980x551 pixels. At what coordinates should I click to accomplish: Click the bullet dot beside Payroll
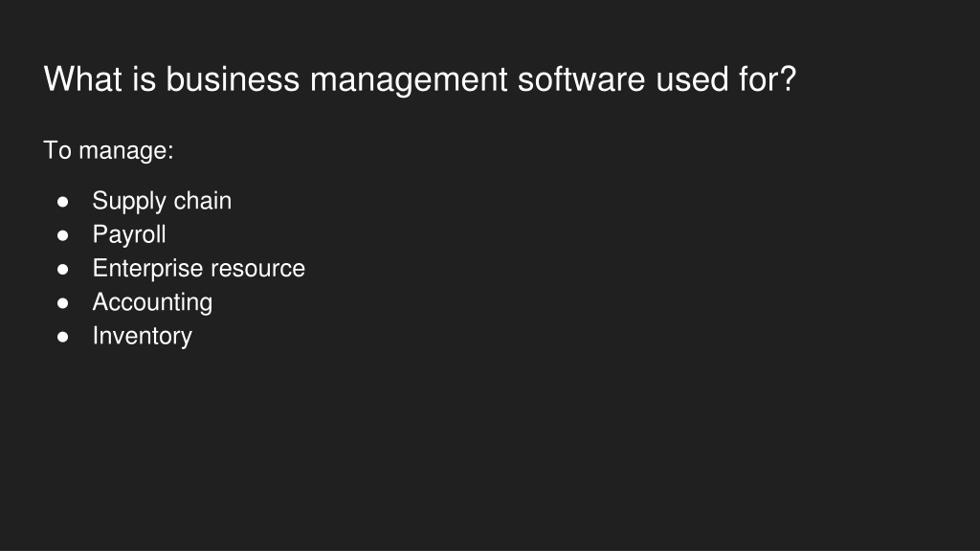(62, 235)
